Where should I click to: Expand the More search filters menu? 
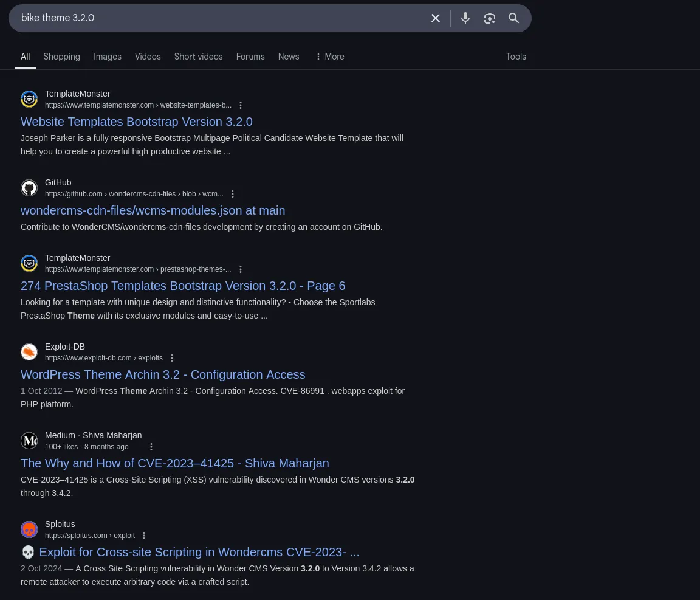(x=329, y=57)
